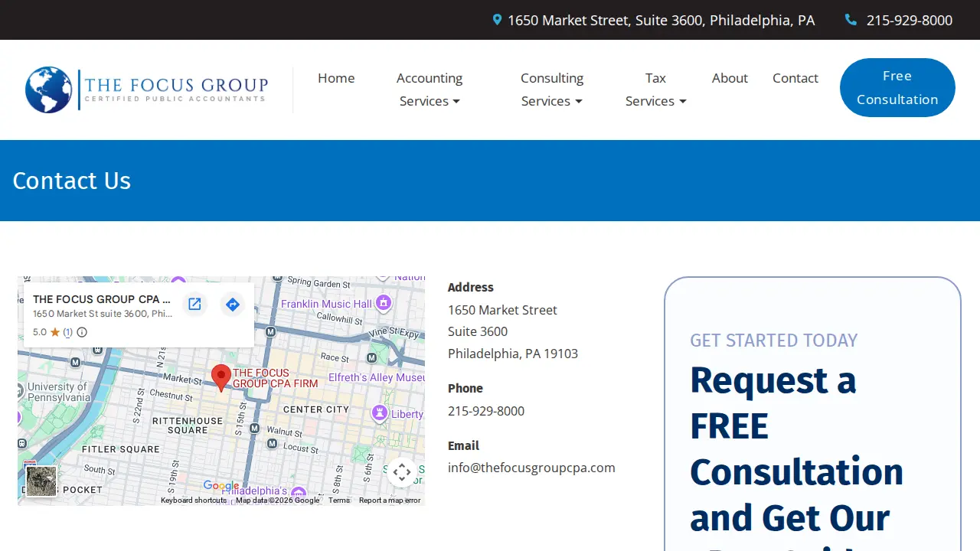
Task: Open larger map view icon
Action: (x=194, y=305)
